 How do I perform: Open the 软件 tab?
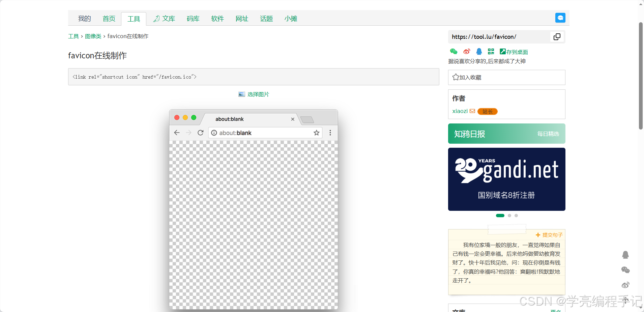click(x=217, y=19)
